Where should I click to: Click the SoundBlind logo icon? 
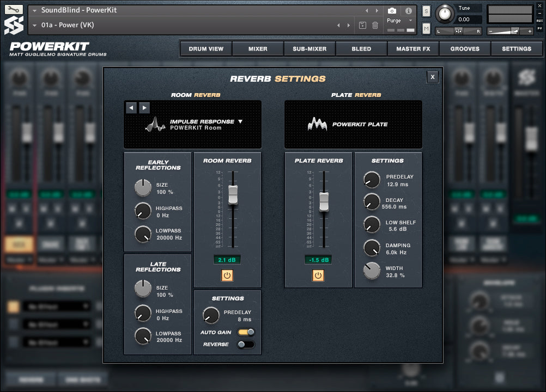click(x=14, y=26)
